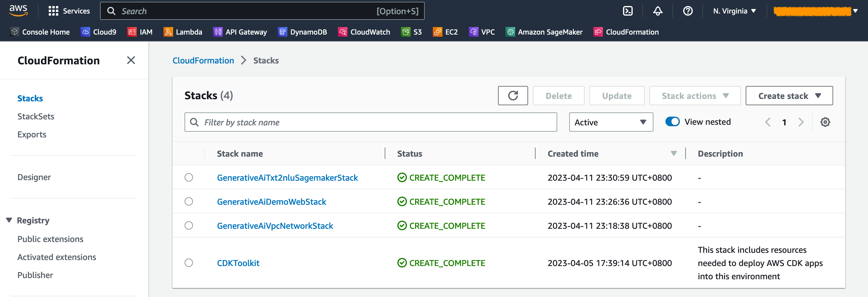Open table preferences gear icon

click(825, 122)
